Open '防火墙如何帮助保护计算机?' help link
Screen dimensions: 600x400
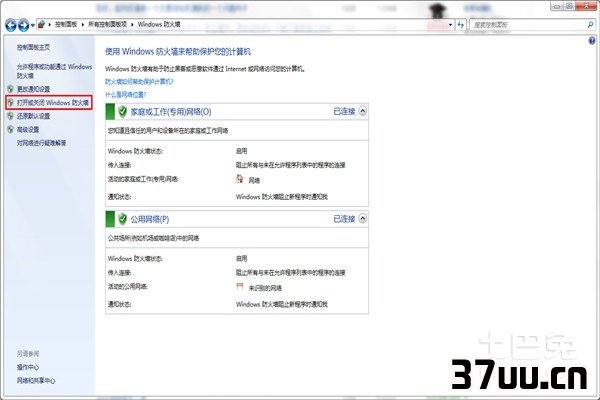[139, 82]
